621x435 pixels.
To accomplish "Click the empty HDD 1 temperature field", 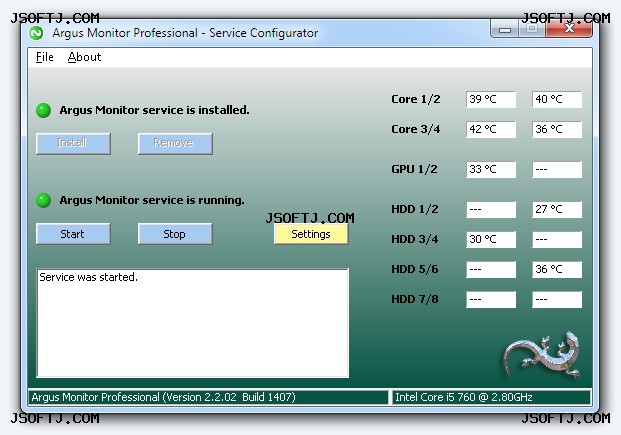I will point(491,210).
